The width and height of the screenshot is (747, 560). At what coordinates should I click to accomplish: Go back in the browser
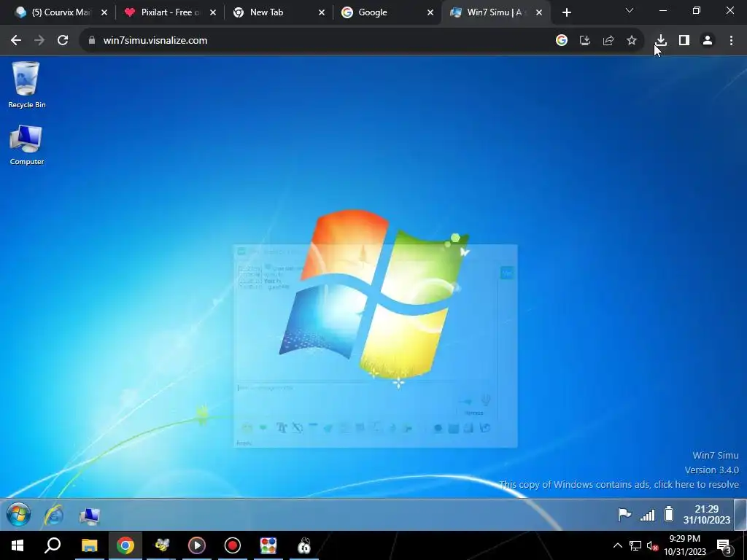click(16, 41)
